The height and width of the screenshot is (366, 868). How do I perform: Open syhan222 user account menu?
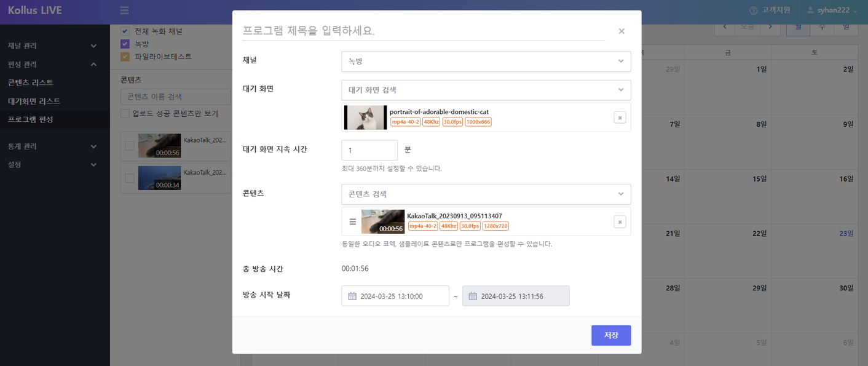[832, 10]
